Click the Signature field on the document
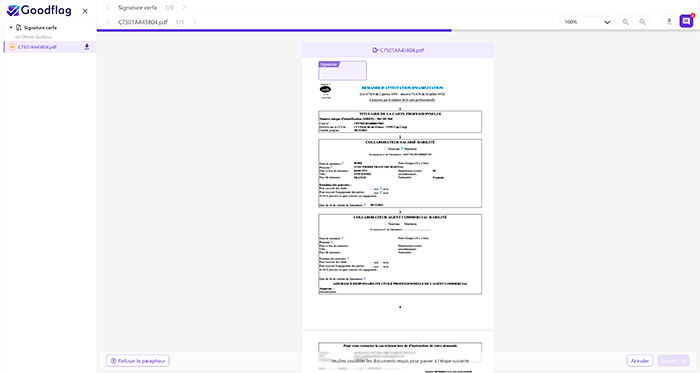Screen dimensions: 700x373 [x=342, y=70]
